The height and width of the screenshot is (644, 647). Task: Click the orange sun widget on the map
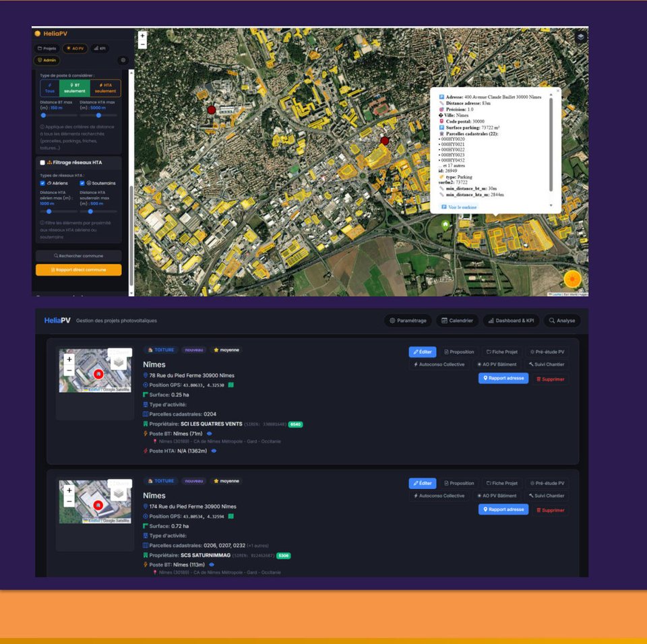(571, 278)
